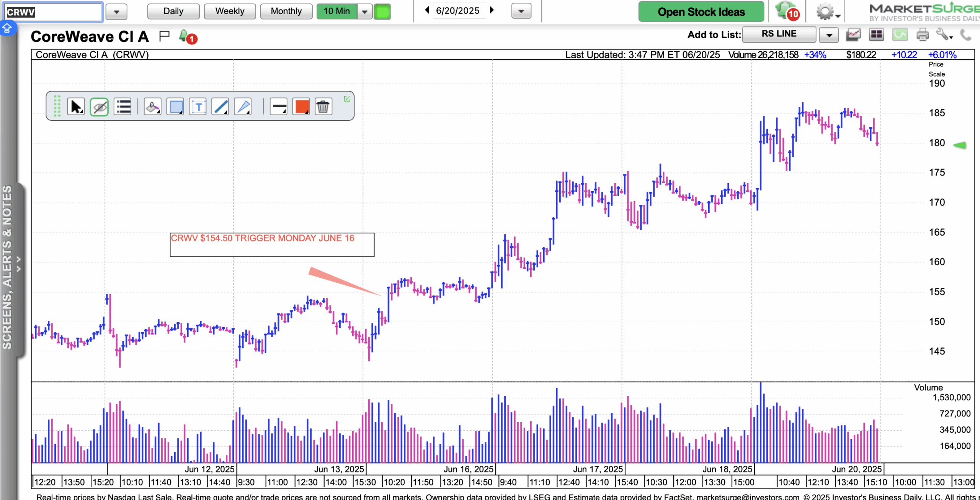Switch to the Monthly chart tab

(286, 11)
